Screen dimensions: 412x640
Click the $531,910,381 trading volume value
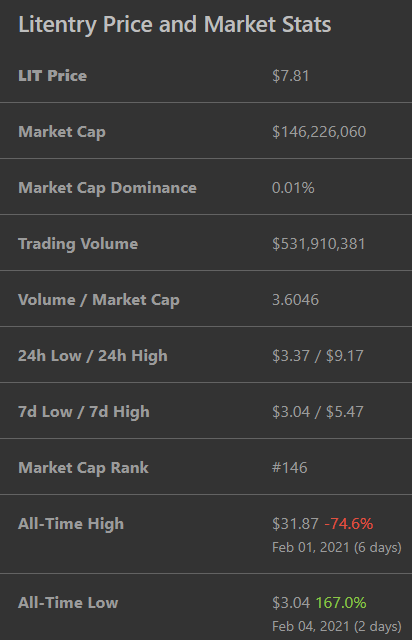[x=318, y=244]
